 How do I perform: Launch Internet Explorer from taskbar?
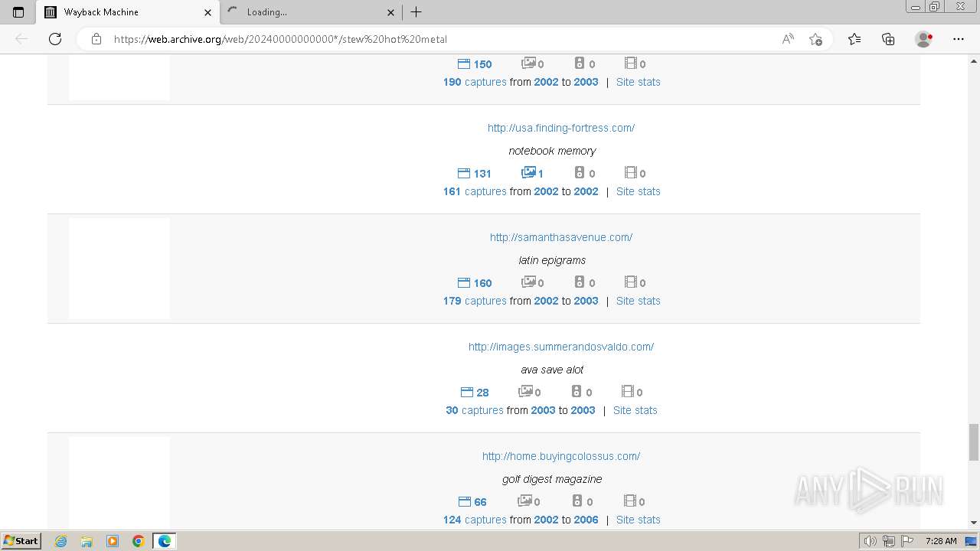click(x=60, y=541)
